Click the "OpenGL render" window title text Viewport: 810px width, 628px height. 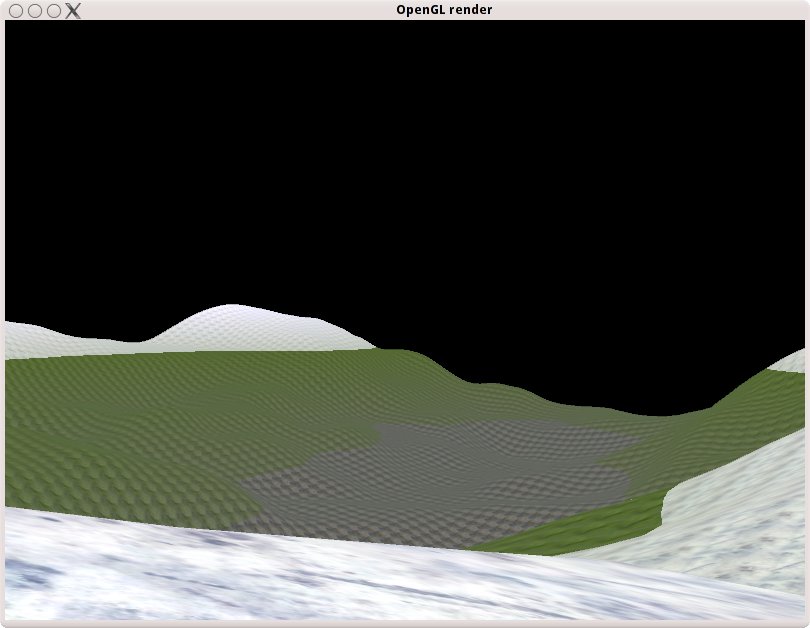[444, 10]
